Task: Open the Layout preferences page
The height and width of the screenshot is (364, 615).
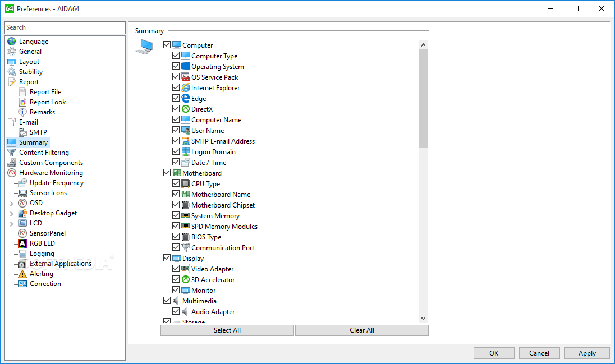Action: [x=29, y=62]
